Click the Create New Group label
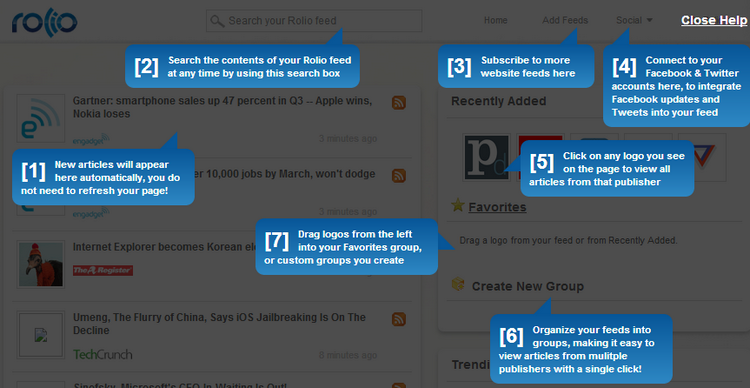750x388 pixels. [528, 287]
